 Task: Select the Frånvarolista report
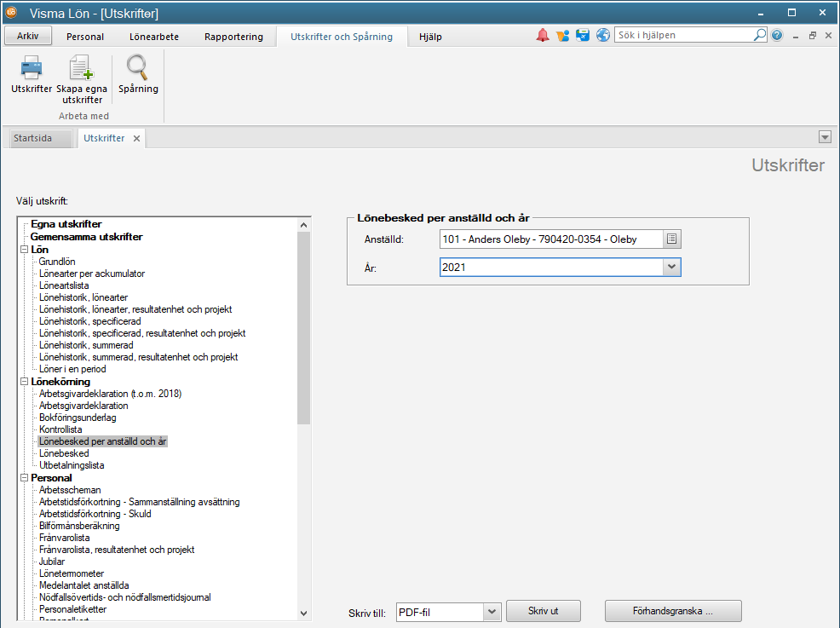64,538
